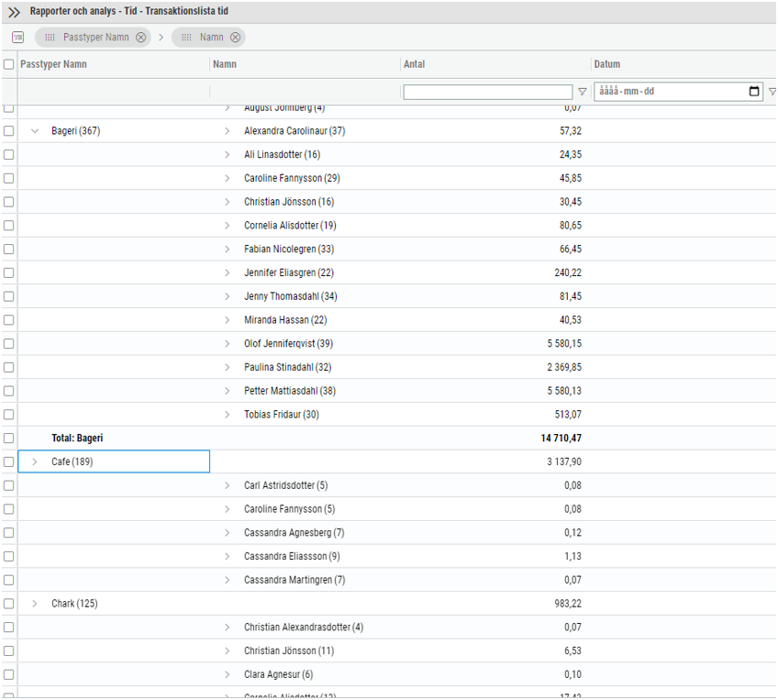Check the Chark (125) row checkbox

8,604
